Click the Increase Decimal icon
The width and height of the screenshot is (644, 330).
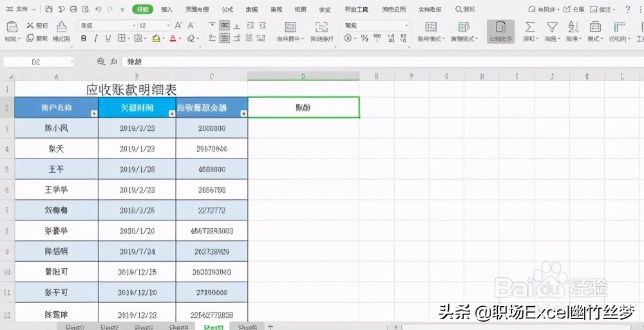pos(391,38)
